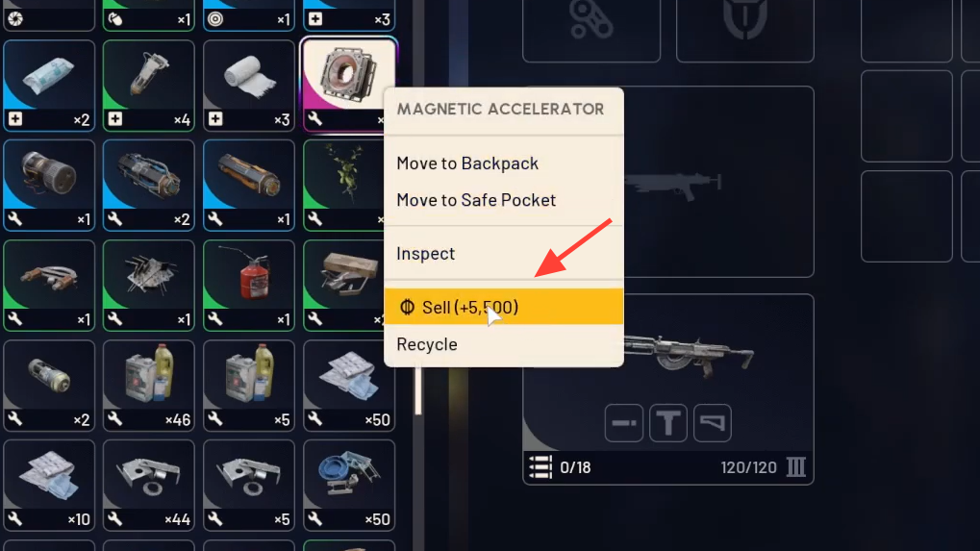Click the ammo magazine 0/18 indicator
Image resolution: width=980 pixels, height=551 pixels.
point(561,467)
